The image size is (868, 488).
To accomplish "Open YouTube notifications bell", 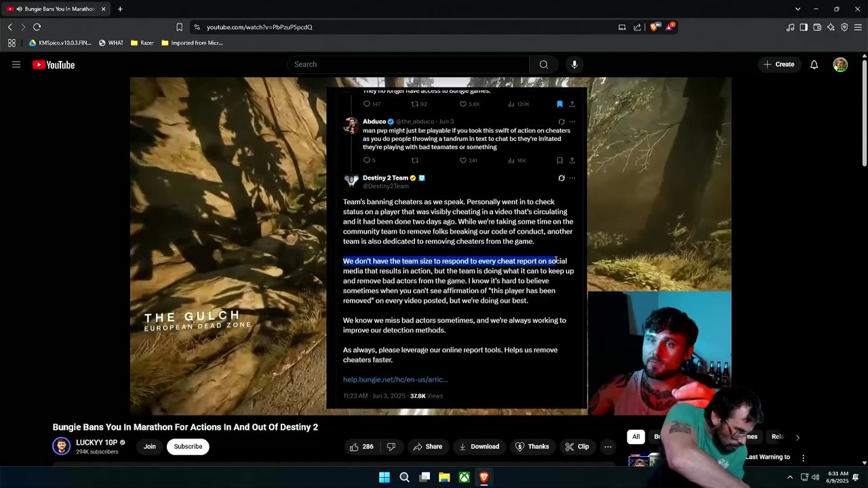I will pos(814,64).
